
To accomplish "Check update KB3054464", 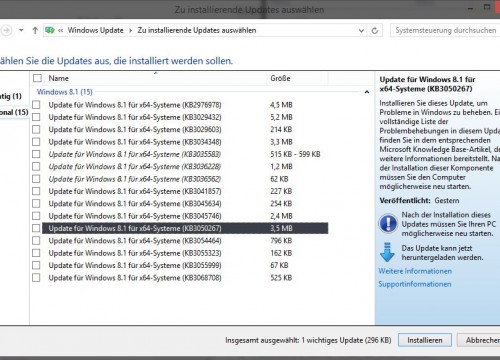I will [x=36, y=240].
